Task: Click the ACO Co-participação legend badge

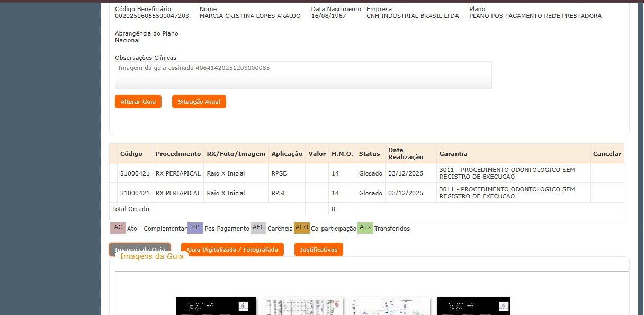Action: click(302, 228)
